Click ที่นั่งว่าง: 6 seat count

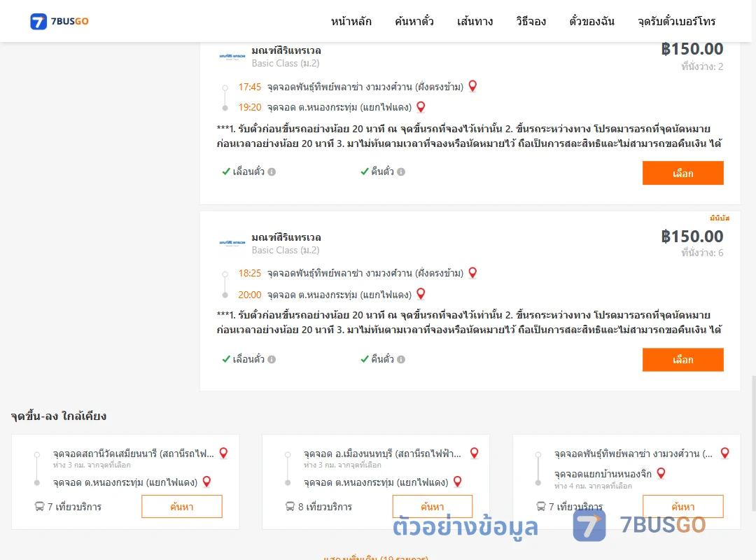702,253
